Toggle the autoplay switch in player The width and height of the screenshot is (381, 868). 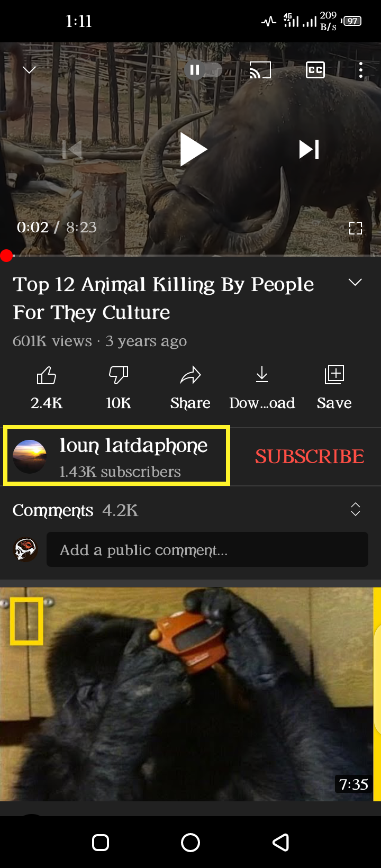[203, 70]
